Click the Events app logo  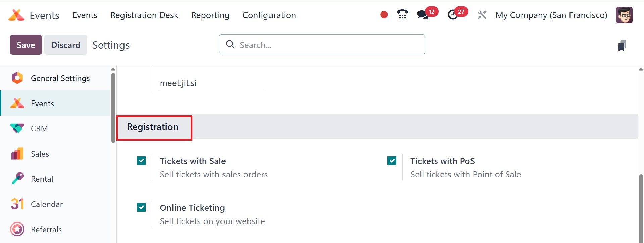[x=16, y=15]
